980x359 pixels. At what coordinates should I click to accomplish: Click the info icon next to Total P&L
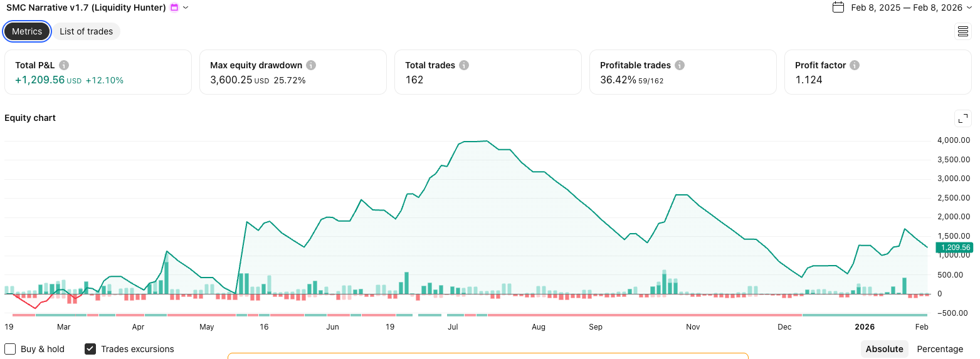tap(64, 65)
